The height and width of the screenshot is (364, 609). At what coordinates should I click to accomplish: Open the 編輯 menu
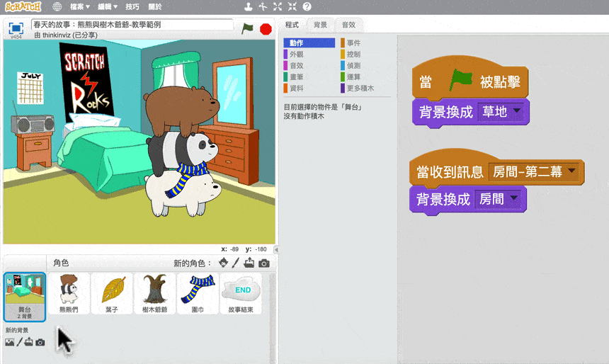click(108, 6)
